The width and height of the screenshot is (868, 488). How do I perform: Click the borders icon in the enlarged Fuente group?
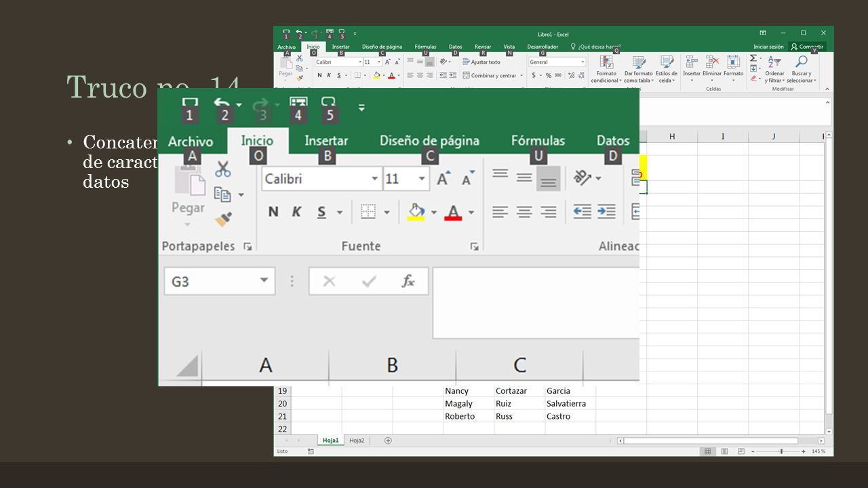368,211
